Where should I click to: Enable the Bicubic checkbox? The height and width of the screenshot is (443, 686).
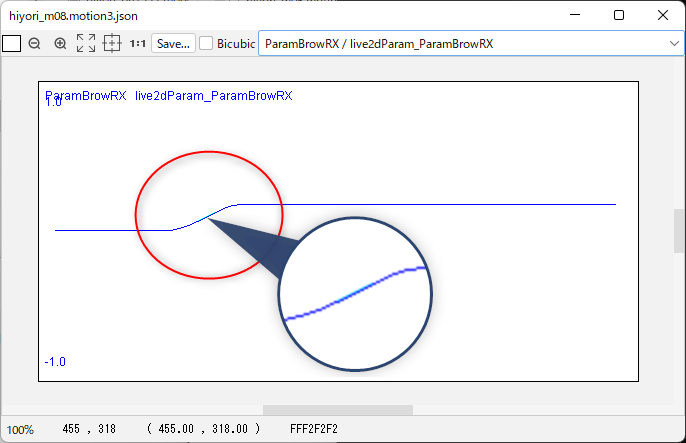coord(206,44)
